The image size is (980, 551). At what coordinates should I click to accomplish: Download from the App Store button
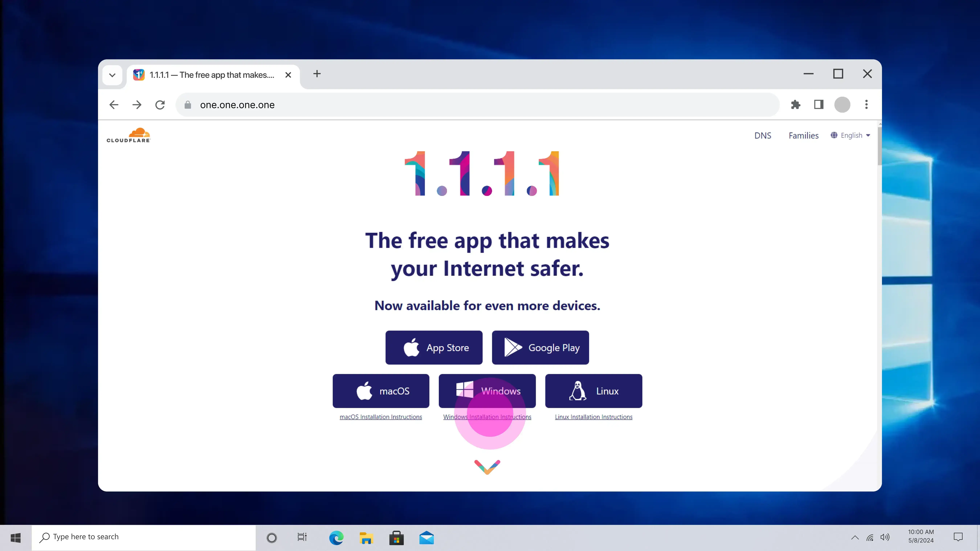[434, 348]
